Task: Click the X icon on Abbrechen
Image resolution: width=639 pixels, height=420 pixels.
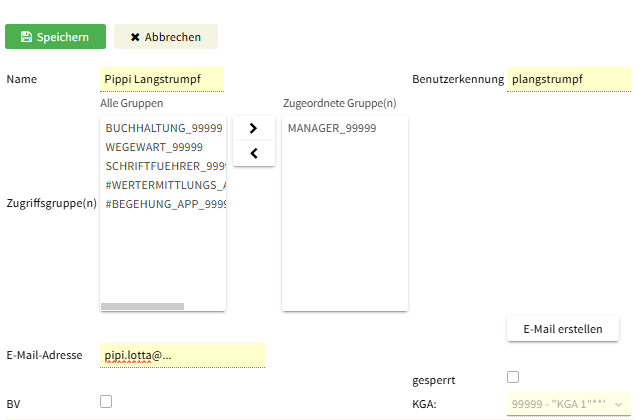Action: (x=135, y=37)
